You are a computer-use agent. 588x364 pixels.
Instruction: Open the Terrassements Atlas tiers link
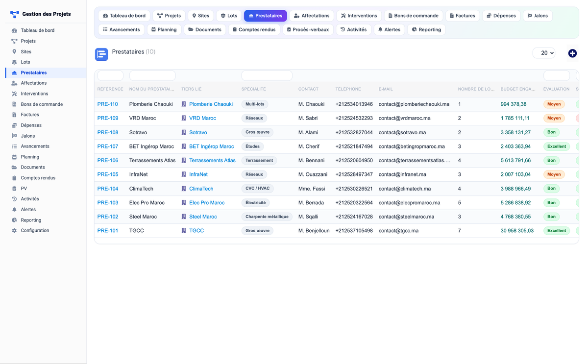pyautogui.click(x=212, y=161)
